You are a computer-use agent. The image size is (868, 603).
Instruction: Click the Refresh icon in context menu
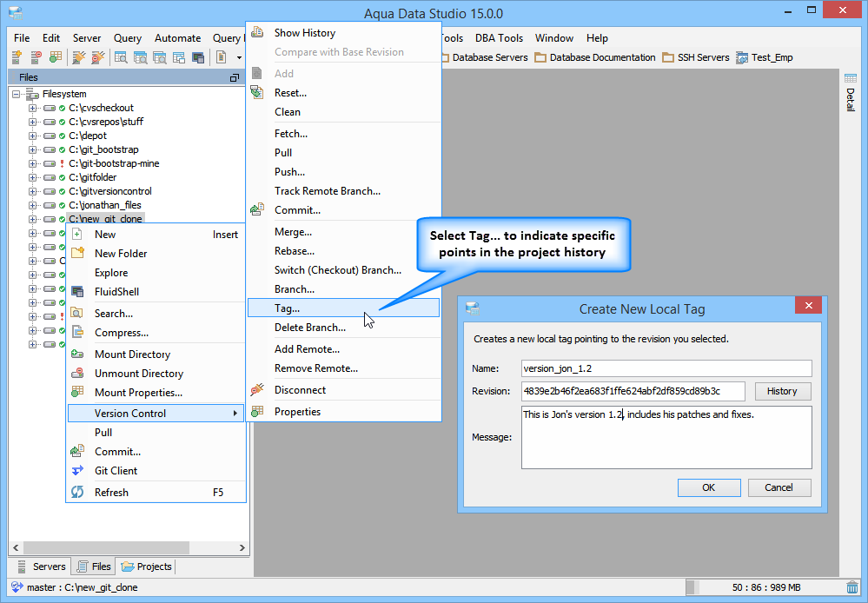pyautogui.click(x=77, y=492)
